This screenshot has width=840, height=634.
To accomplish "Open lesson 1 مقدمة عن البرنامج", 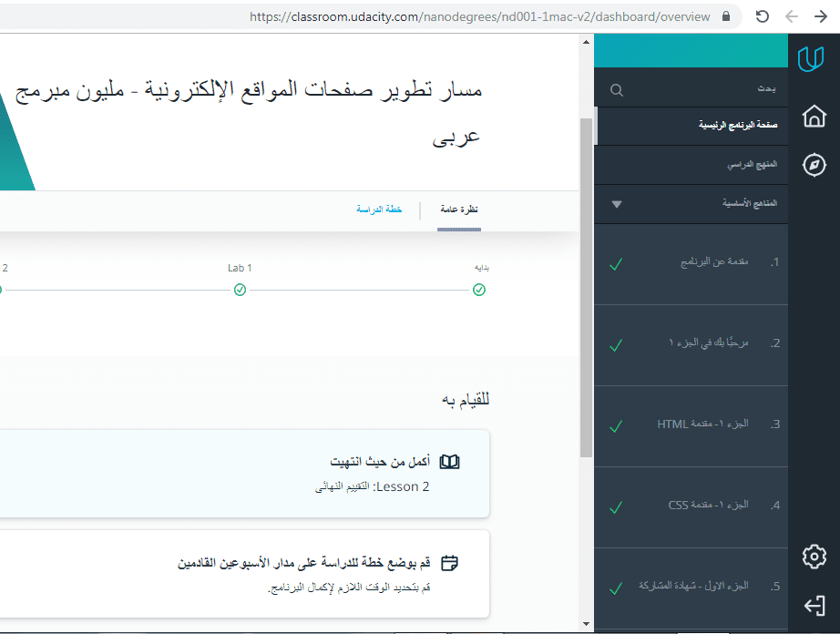I will pyautogui.click(x=691, y=264).
